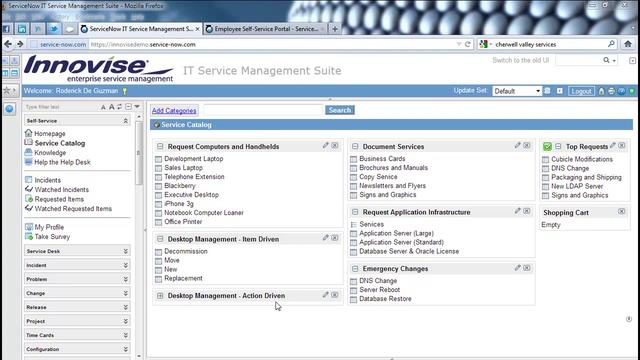Click the help icon in header
This screenshot has height=360, width=640.
(x=621, y=91)
